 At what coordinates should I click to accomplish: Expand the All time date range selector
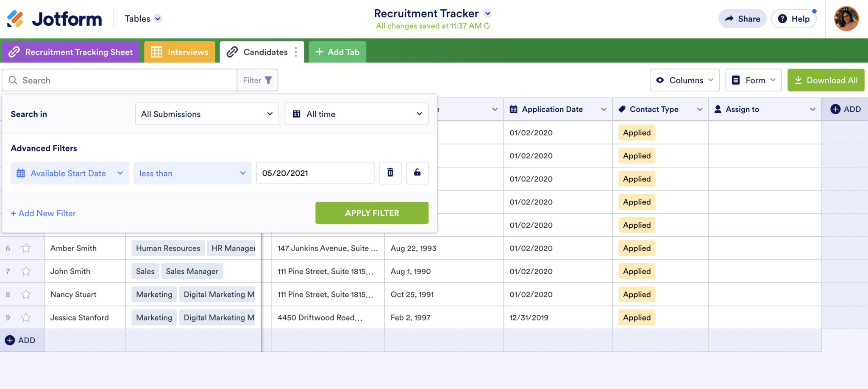356,113
